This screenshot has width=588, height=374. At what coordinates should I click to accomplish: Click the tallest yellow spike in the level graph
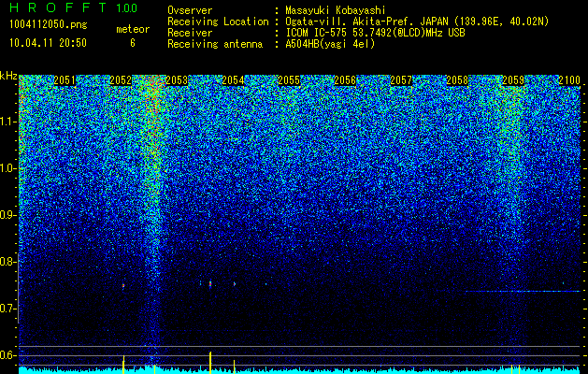click(x=210, y=363)
